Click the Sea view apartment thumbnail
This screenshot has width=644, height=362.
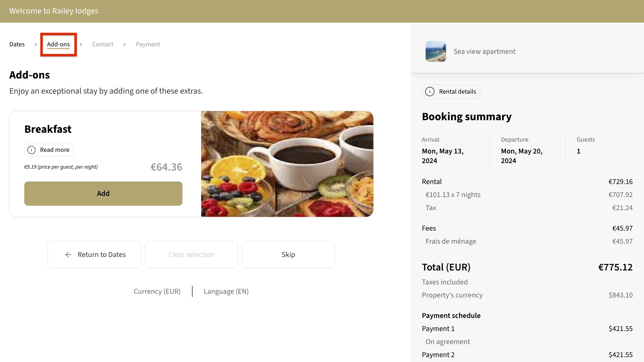[x=436, y=51]
